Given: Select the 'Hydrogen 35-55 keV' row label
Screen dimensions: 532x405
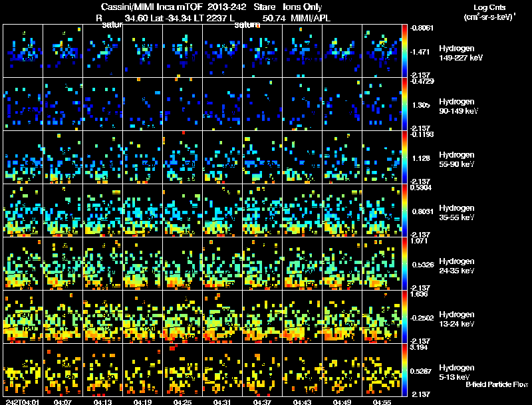Looking at the screenshot, I should (457, 213).
